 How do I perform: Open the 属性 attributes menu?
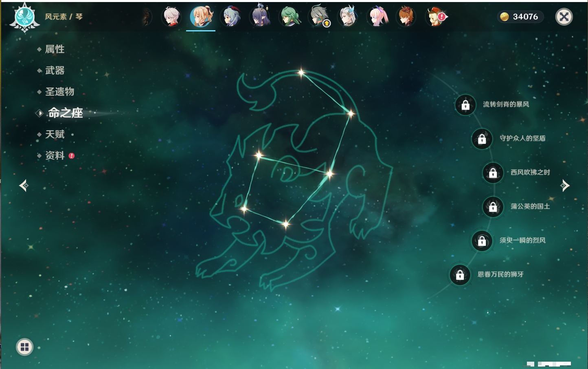(55, 49)
